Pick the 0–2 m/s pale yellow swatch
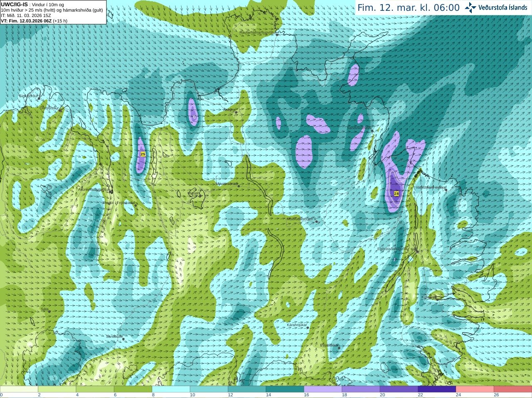This screenshot has height=398, width=532. coord(19,389)
